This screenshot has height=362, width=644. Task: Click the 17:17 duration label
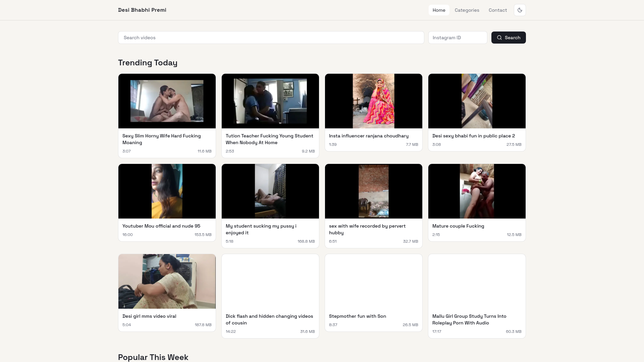click(x=437, y=331)
